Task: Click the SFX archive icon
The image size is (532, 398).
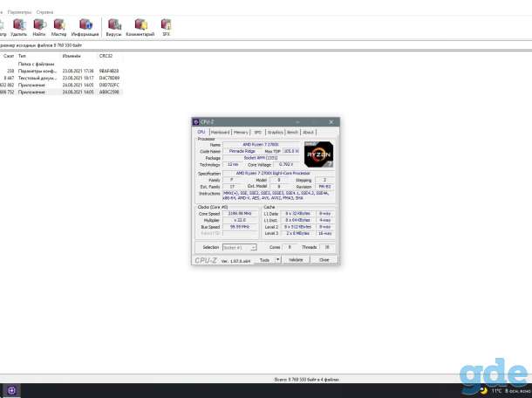Action: [x=167, y=27]
